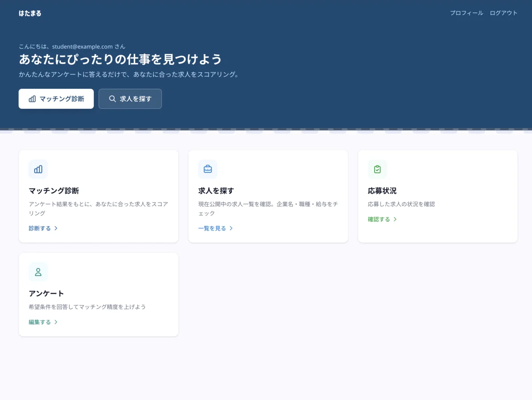Open 確認する on the 応募状況 card
The image size is (532, 400).
pyautogui.click(x=379, y=219)
